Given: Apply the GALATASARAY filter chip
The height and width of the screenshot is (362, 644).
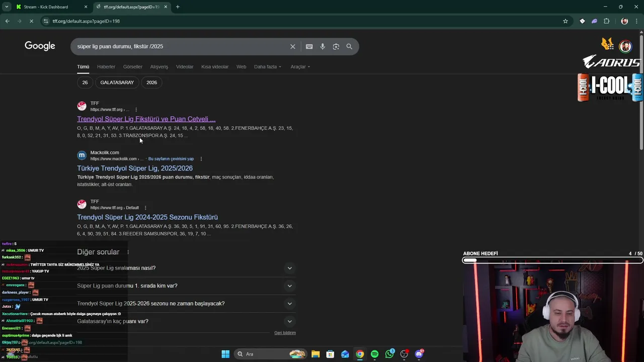Looking at the screenshot, I should [117, 82].
